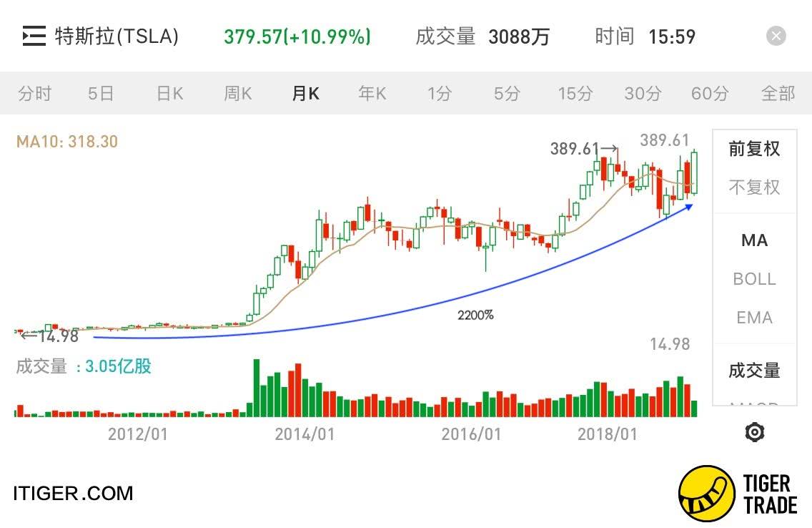Click the Tiger Trade logo

coord(738,494)
